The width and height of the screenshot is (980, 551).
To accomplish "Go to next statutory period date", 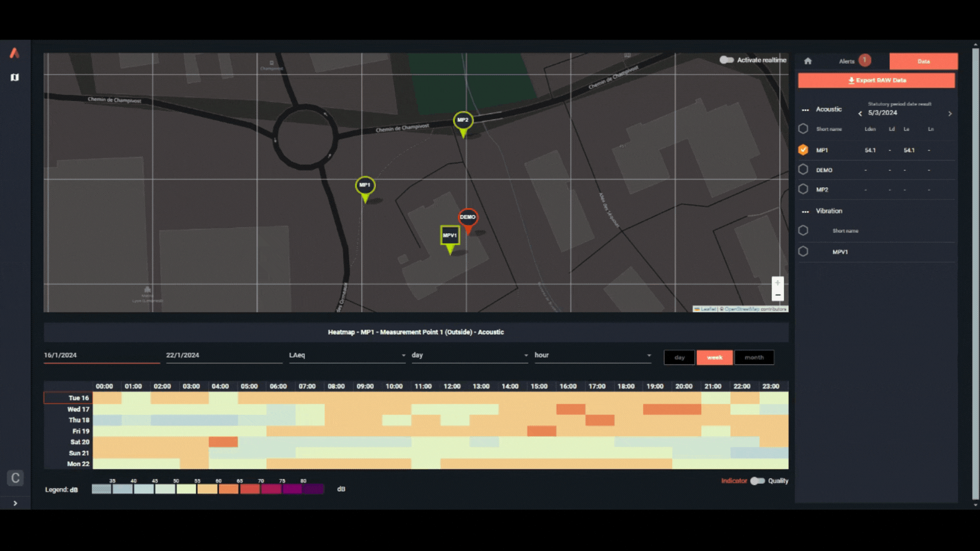I will (950, 114).
